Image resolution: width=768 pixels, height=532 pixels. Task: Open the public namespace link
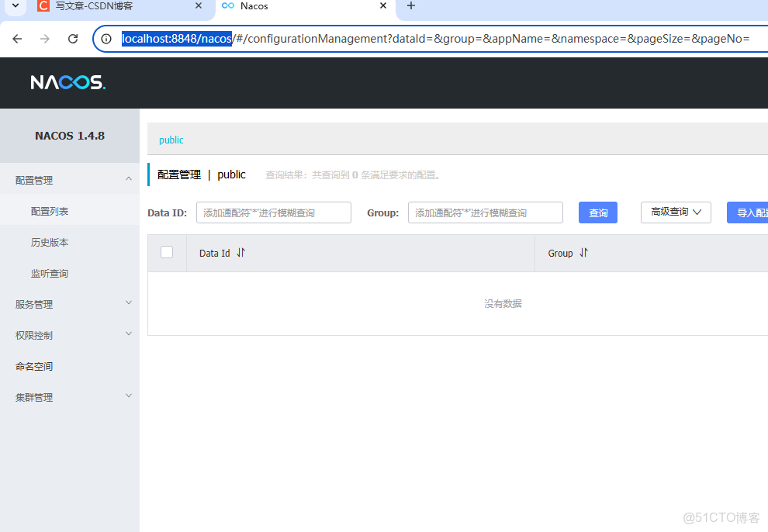(171, 140)
